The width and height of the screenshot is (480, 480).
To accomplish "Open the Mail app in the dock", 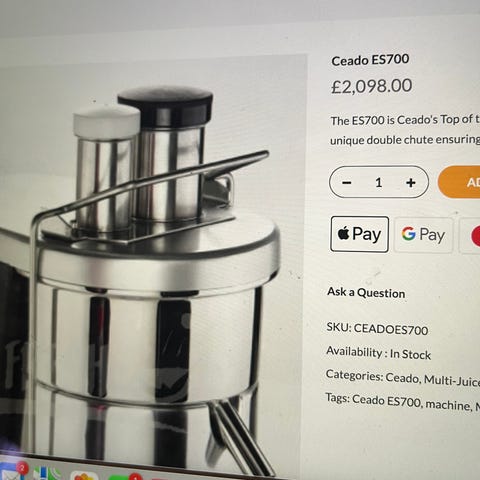I will pyautogui.click(x=12, y=472).
